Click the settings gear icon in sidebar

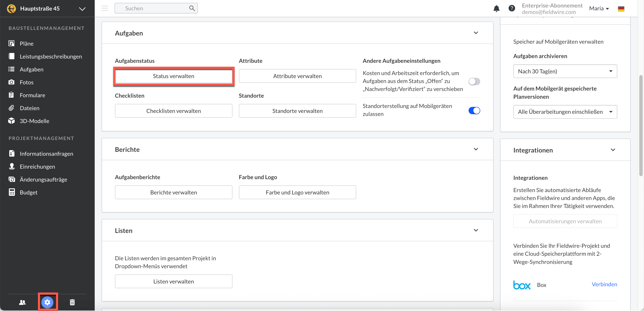tap(48, 302)
